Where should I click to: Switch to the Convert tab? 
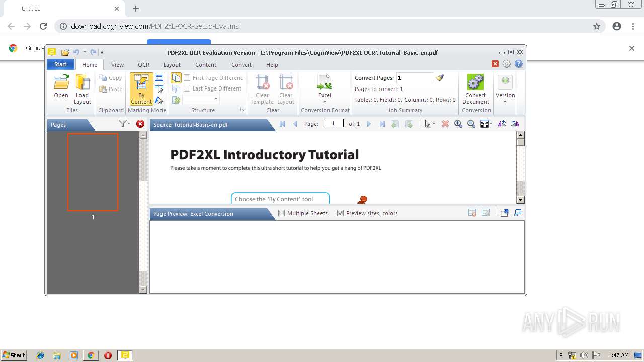coord(242,65)
